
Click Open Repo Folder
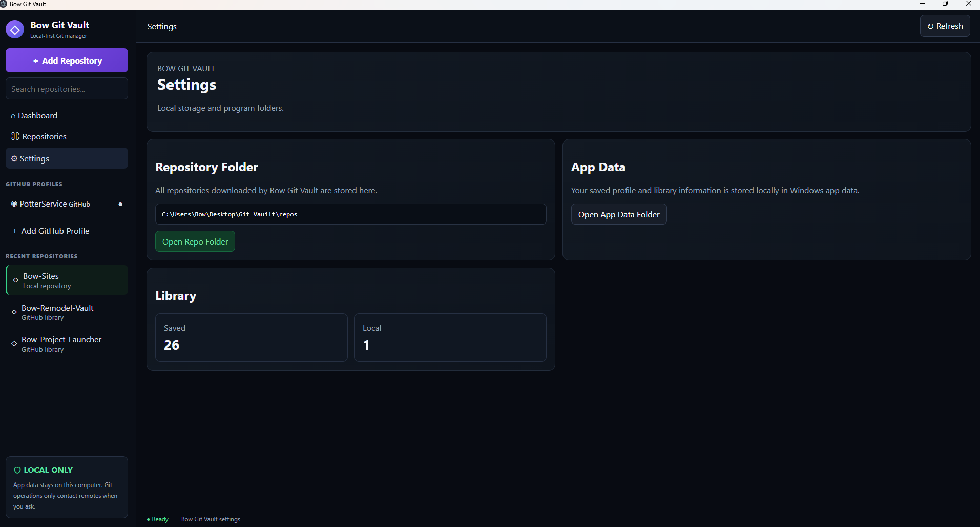tap(195, 241)
